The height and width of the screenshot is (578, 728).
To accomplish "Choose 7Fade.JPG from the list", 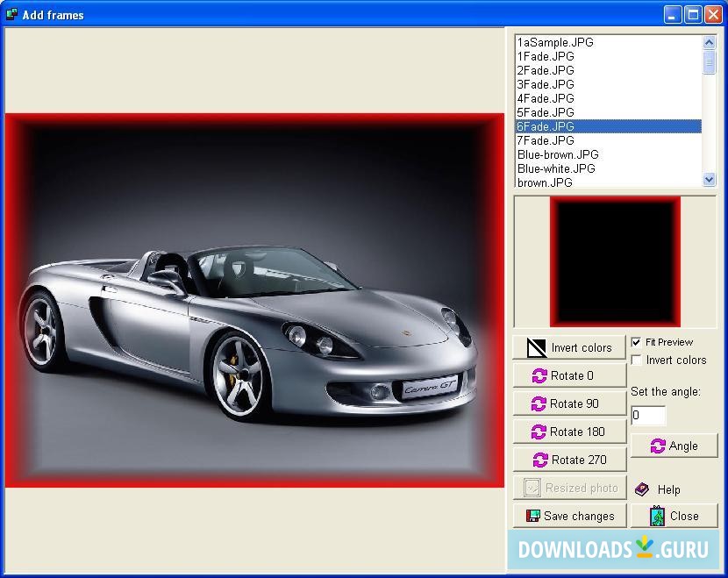I will pyautogui.click(x=546, y=140).
